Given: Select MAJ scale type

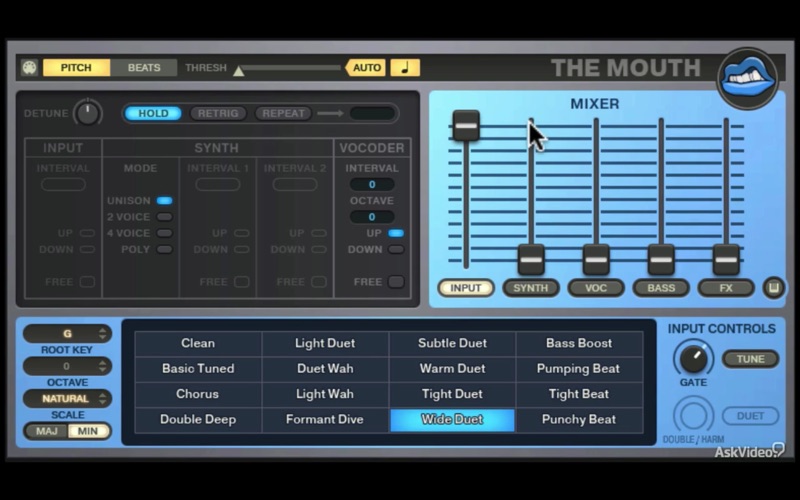Looking at the screenshot, I should [x=46, y=431].
